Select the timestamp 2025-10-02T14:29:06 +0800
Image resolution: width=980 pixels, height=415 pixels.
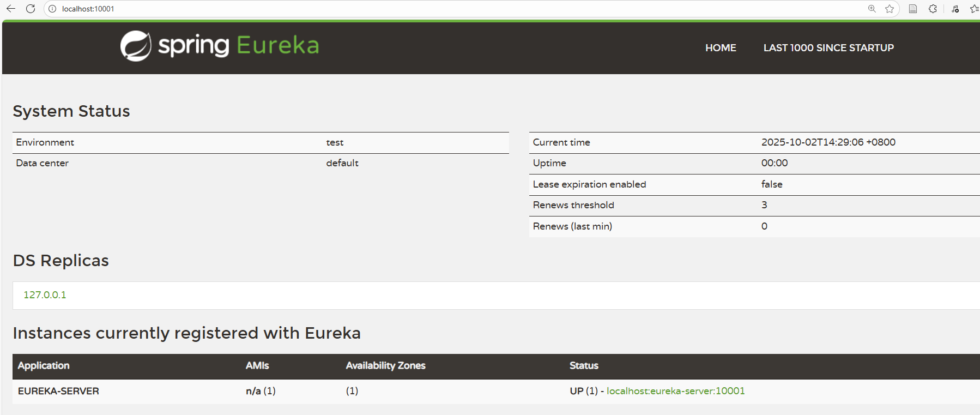point(828,142)
